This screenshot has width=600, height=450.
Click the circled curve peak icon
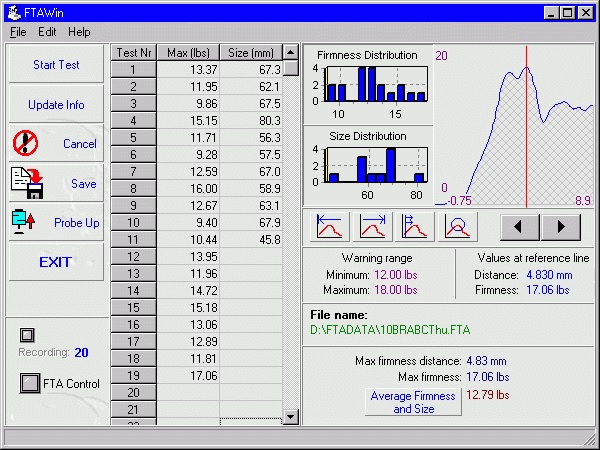454,226
